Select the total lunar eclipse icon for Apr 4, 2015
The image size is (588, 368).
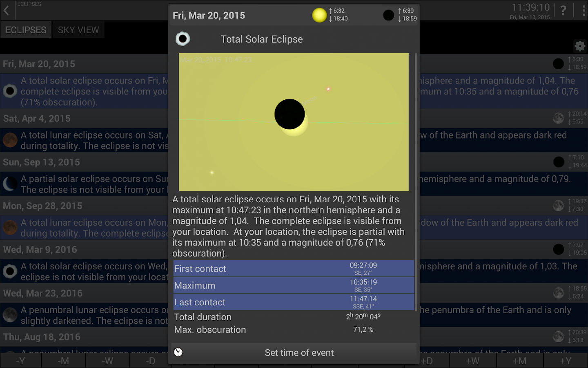click(x=10, y=140)
